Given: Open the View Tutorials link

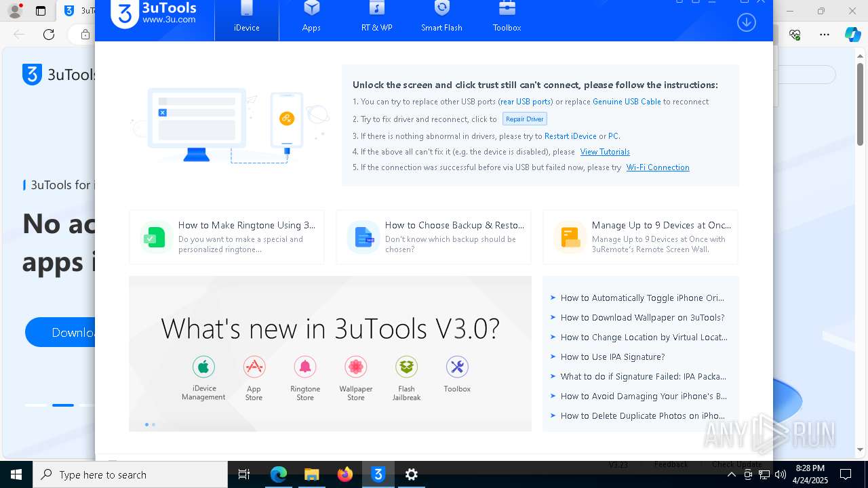Looking at the screenshot, I should click(x=605, y=152).
